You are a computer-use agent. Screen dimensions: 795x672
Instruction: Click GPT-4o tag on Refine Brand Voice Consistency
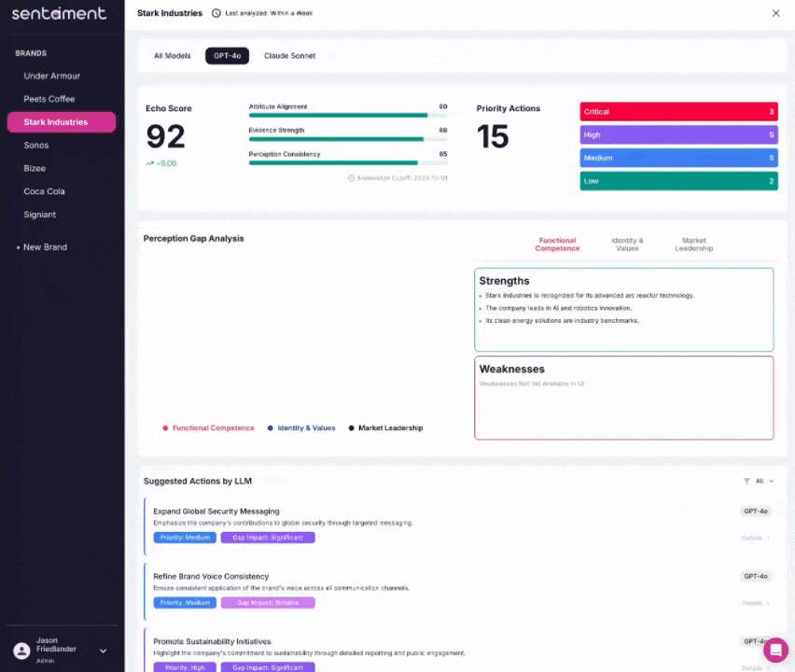756,576
